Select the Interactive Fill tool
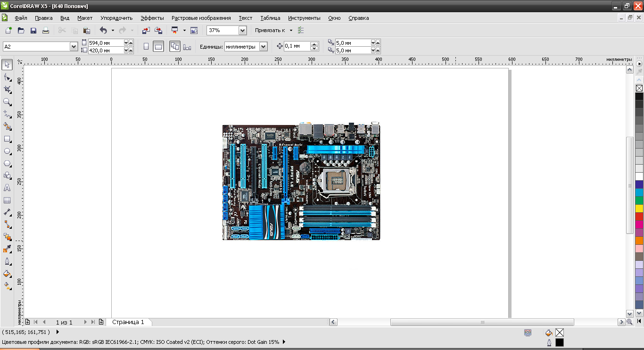This screenshot has height=350, width=644. [7, 286]
